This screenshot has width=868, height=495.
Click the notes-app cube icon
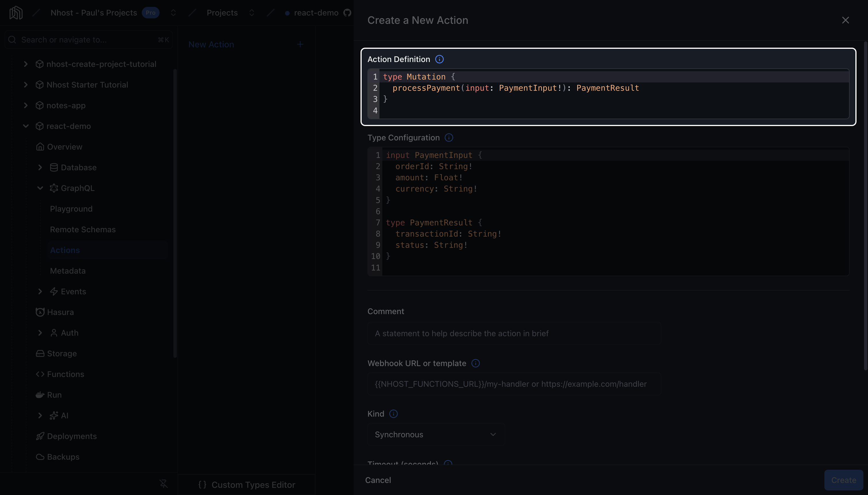tap(39, 105)
